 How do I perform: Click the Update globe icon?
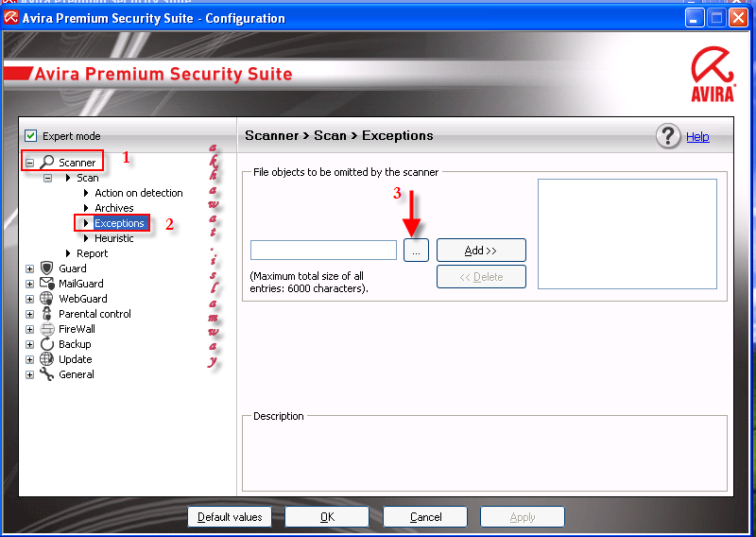[46, 359]
